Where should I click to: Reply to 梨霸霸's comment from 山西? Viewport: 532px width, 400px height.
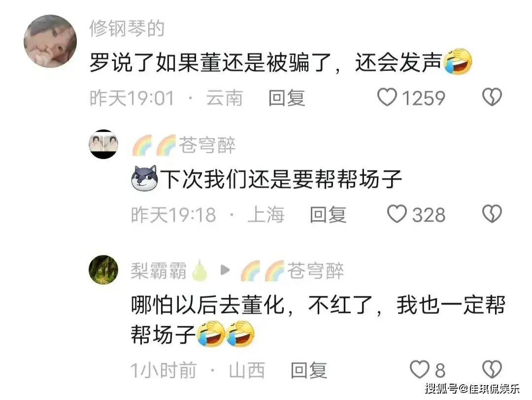(x=309, y=370)
